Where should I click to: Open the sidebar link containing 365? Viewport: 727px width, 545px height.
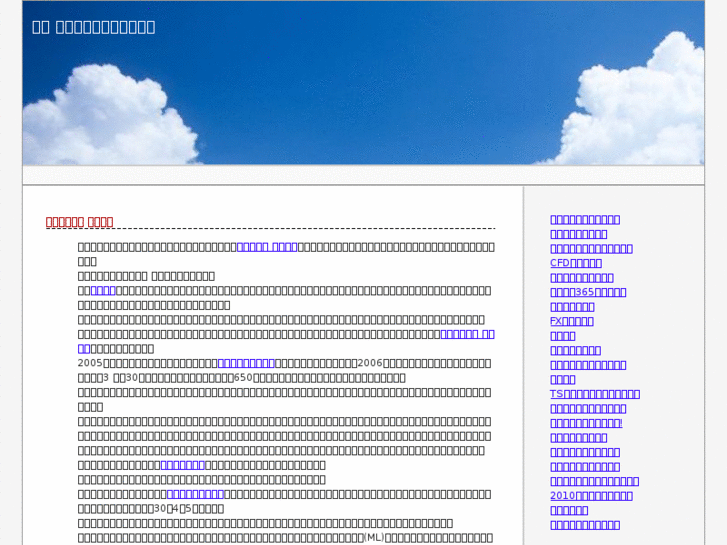588,292
